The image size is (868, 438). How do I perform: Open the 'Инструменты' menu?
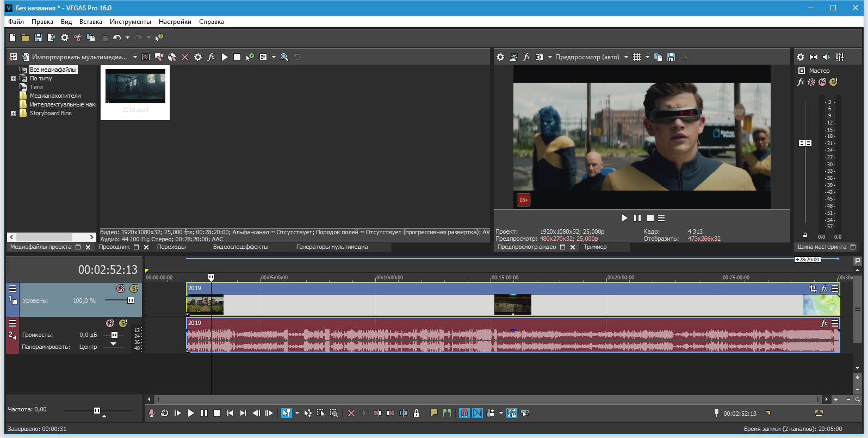(131, 22)
